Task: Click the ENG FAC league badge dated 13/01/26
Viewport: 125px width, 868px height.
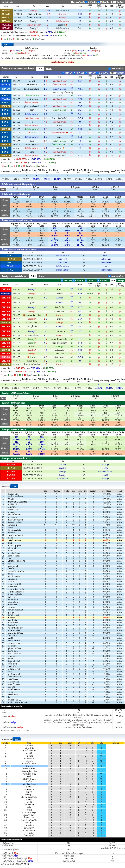Action: tap(6, 294)
